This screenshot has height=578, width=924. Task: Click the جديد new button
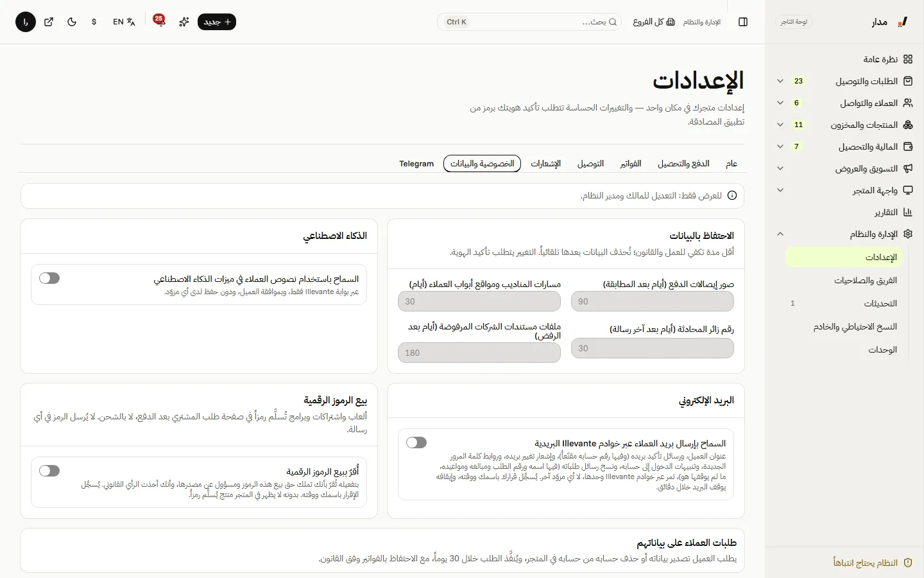217,22
